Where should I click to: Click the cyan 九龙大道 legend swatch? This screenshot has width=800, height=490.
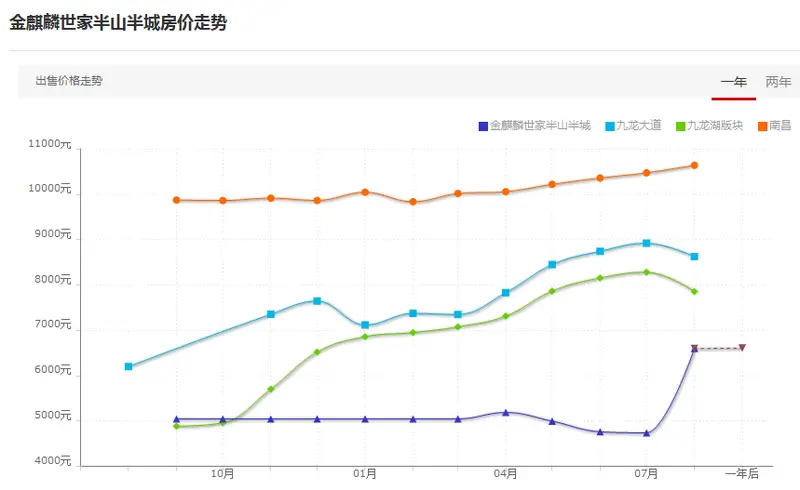610,126
